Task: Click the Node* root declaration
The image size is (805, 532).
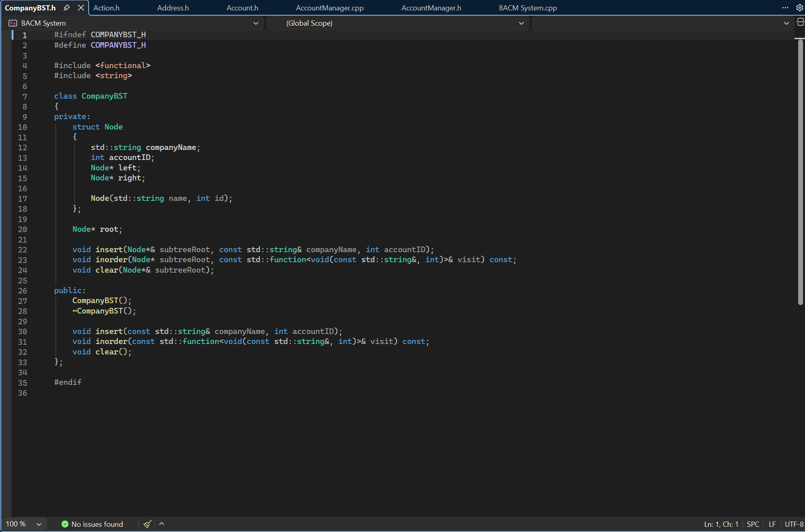Action: pyautogui.click(x=97, y=229)
